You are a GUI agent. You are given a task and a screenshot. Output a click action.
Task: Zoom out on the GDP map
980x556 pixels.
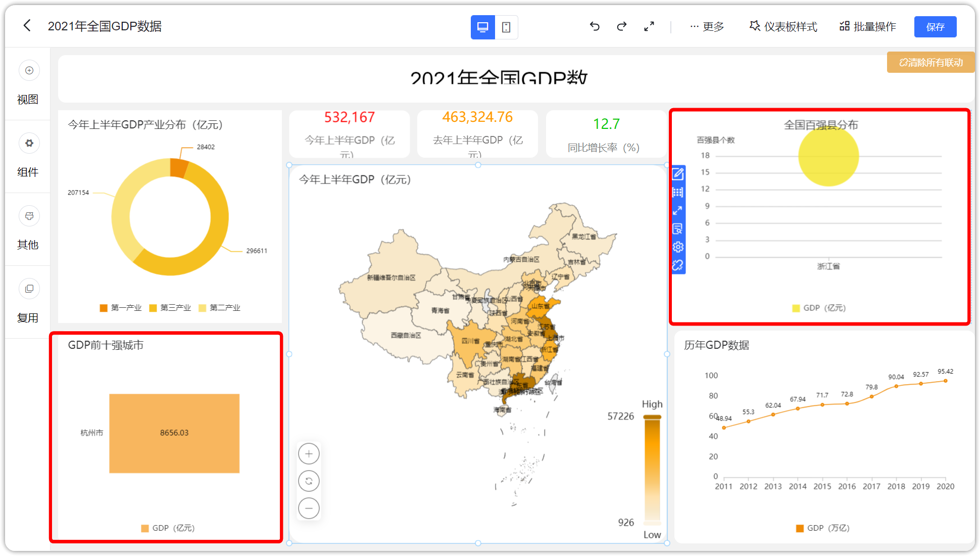pyautogui.click(x=309, y=508)
